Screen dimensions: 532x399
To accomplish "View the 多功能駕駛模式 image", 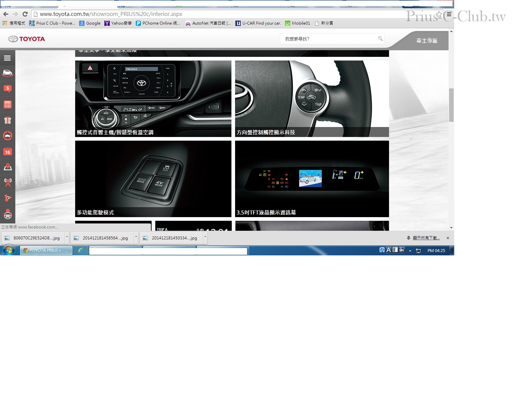I will click(x=153, y=179).
